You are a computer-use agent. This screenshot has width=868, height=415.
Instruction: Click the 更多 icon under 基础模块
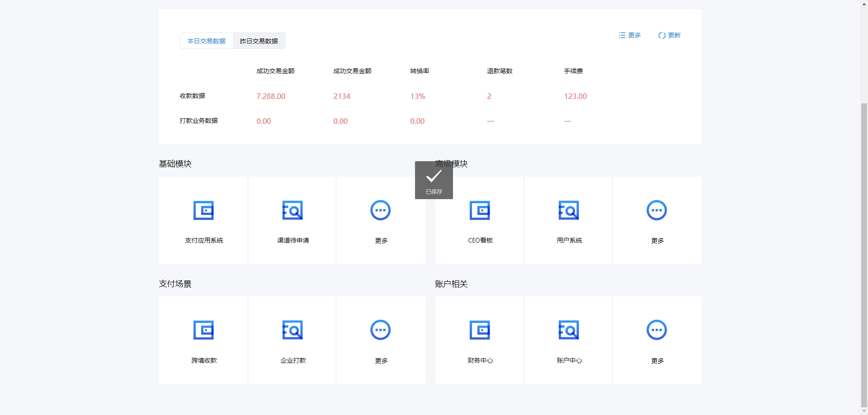pos(381,210)
